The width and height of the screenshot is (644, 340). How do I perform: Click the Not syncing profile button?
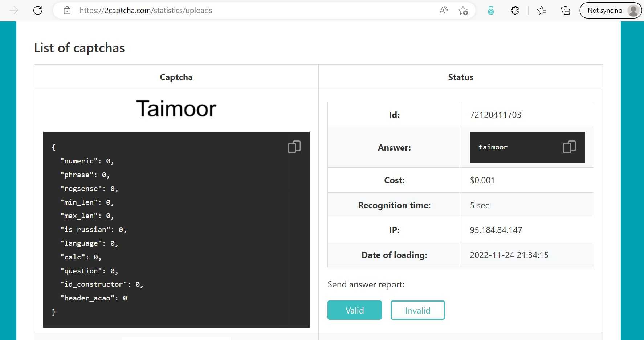(x=611, y=11)
